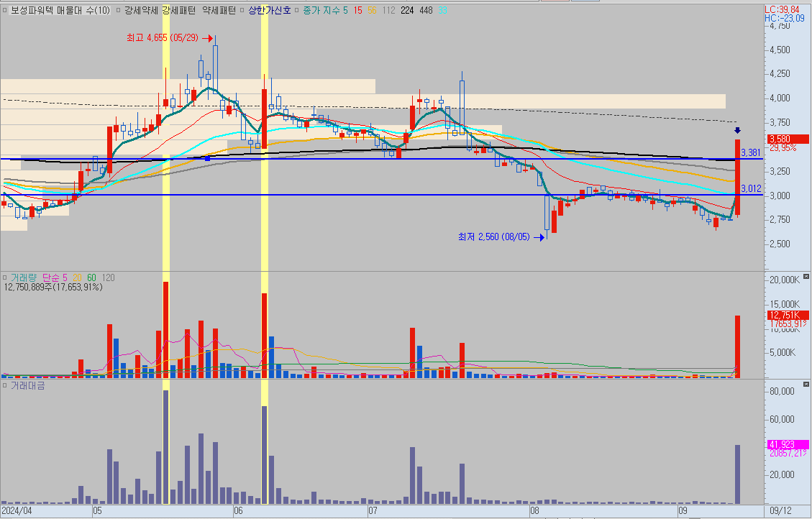Click the dark blue down-arrow signal marker
This screenshot has width=812, height=519.
pyautogui.click(x=737, y=130)
